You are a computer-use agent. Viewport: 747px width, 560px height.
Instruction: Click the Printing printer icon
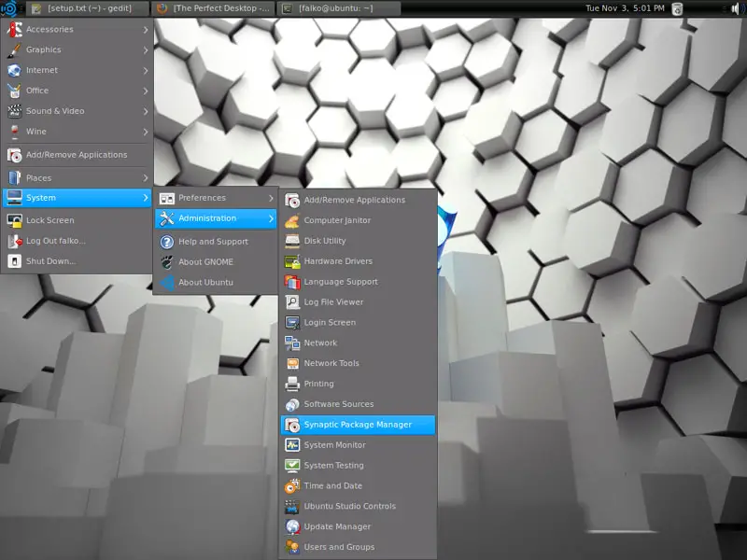[292, 384]
